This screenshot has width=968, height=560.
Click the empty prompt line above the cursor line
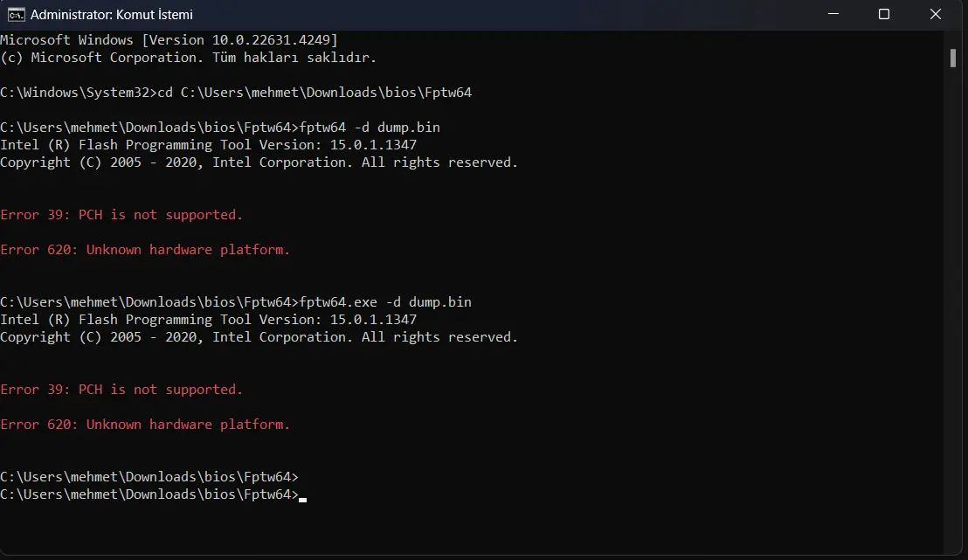click(x=149, y=477)
